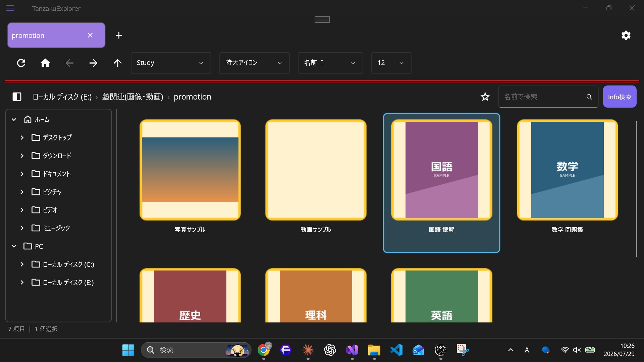This screenshot has height=362, width=644.
Task: Open Outlook from taskbar
Action: (x=419, y=350)
